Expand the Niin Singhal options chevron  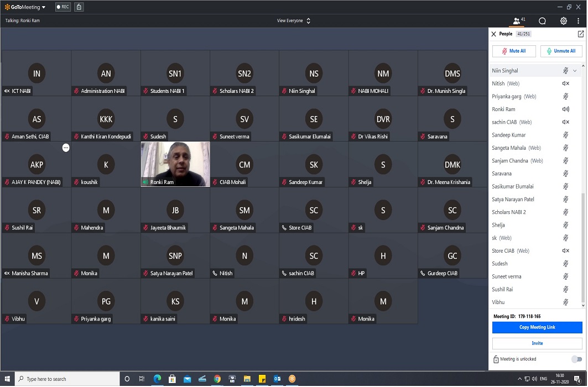coord(575,71)
